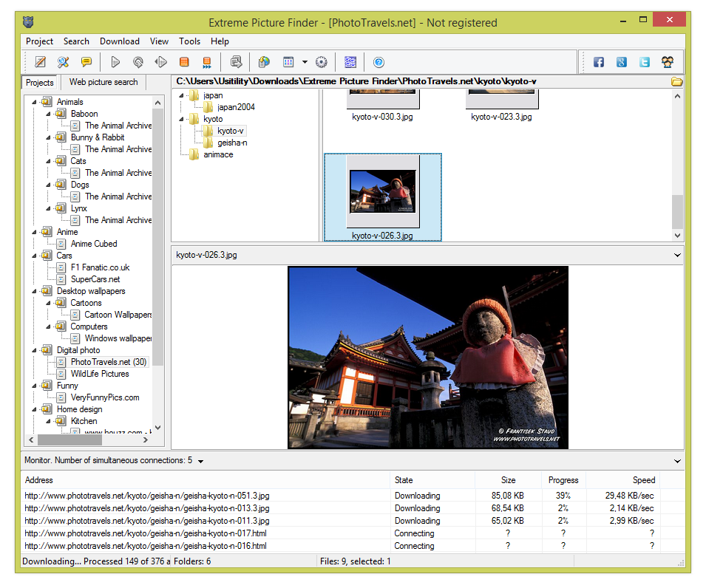
Task: Click the globe web search icon
Action: click(264, 62)
